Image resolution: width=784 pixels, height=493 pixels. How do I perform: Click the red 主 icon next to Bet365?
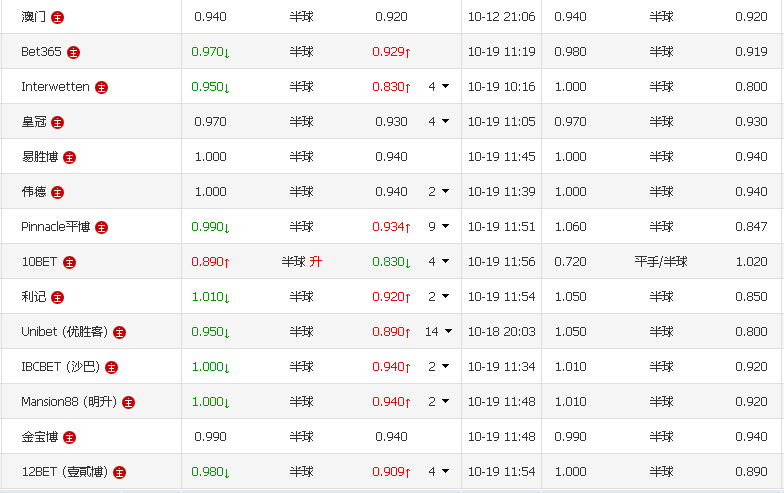74,52
